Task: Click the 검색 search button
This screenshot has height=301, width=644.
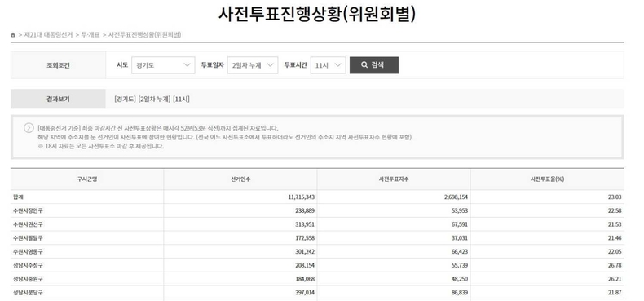Action: (373, 65)
